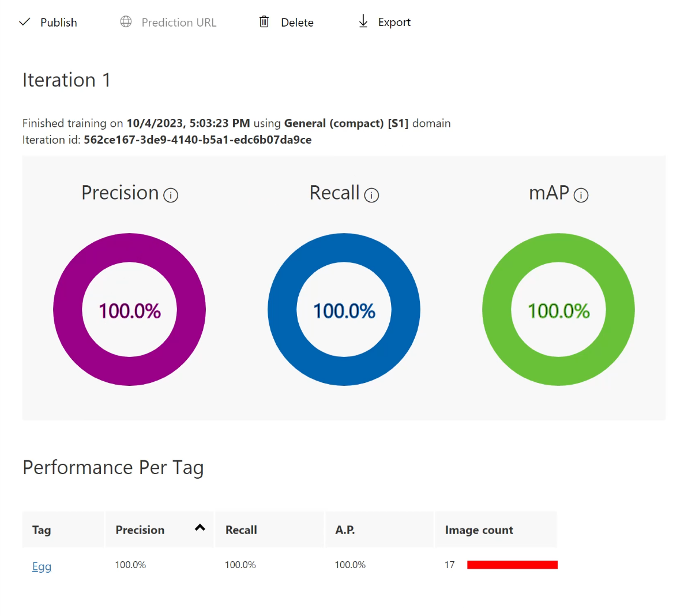Click the Delete trash can icon
Image resolution: width=688 pixels, height=616 pixels.
click(x=264, y=22)
